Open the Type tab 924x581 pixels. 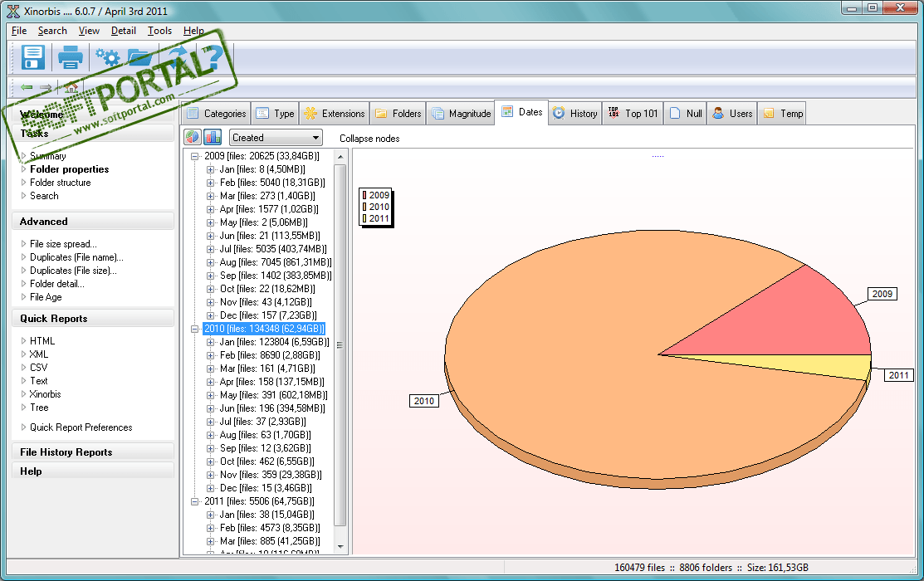[275, 113]
